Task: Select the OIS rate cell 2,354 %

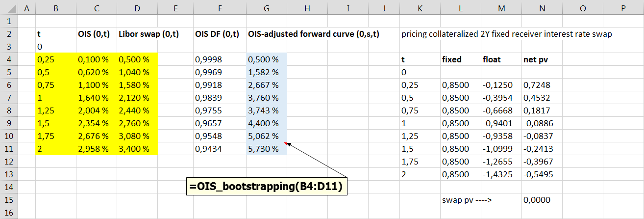Action: click(x=96, y=123)
